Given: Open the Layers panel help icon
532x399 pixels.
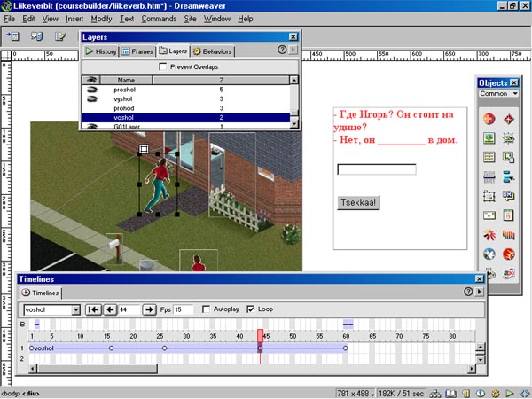Looking at the screenshot, I should [282, 51].
